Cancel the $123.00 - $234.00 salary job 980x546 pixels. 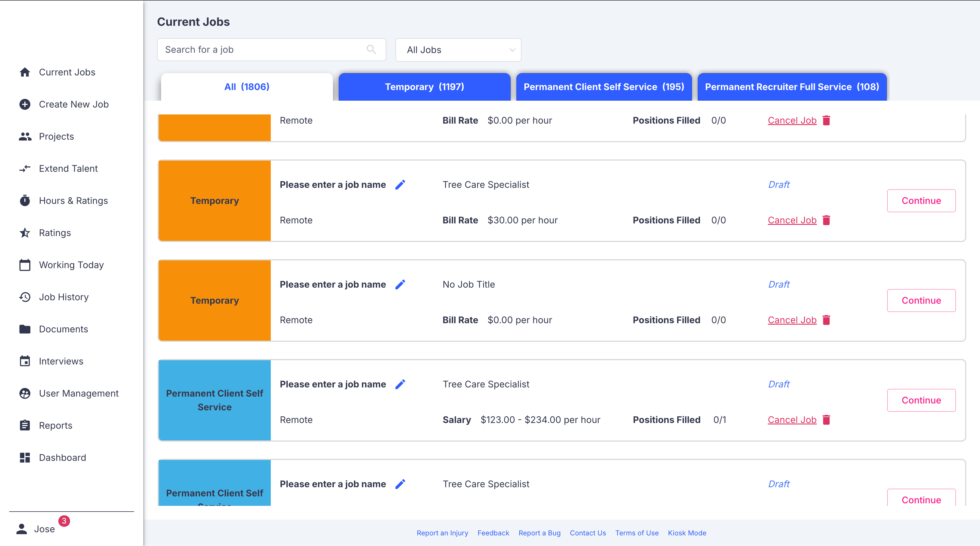(x=792, y=420)
